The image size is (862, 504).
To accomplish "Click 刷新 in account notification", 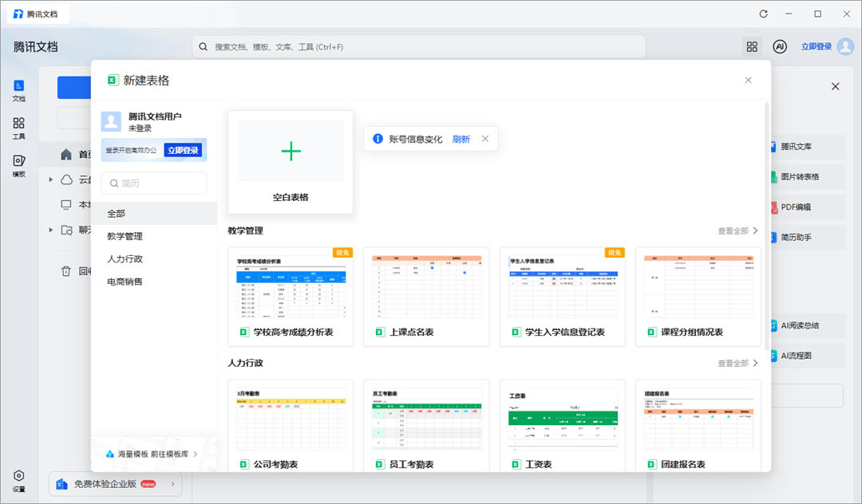I will tap(461, 139).
